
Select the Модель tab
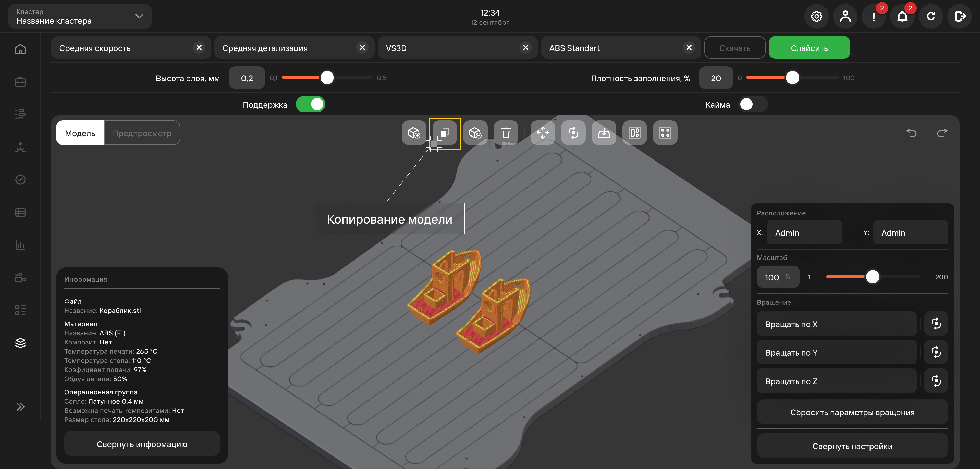pos(80,133)
